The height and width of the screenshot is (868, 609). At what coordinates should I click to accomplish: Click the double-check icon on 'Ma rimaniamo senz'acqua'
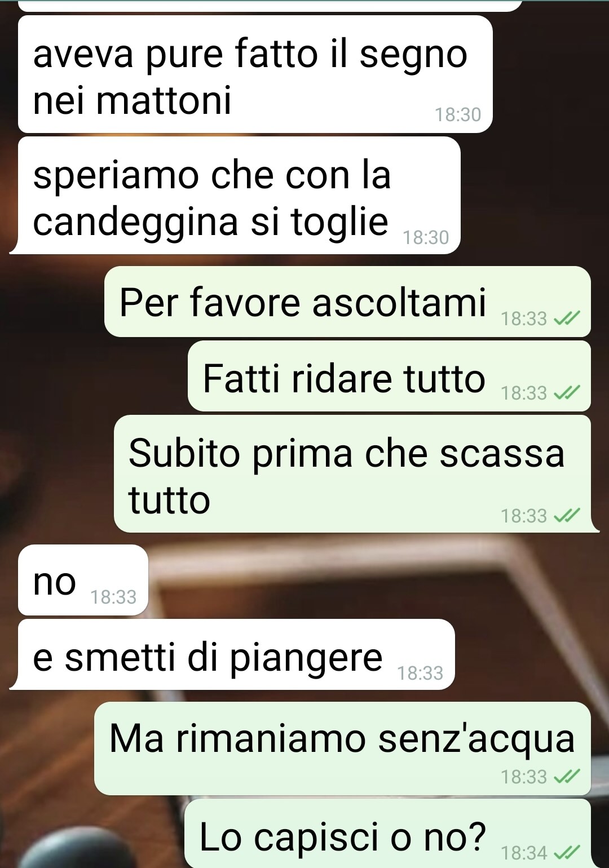[567, 777]
